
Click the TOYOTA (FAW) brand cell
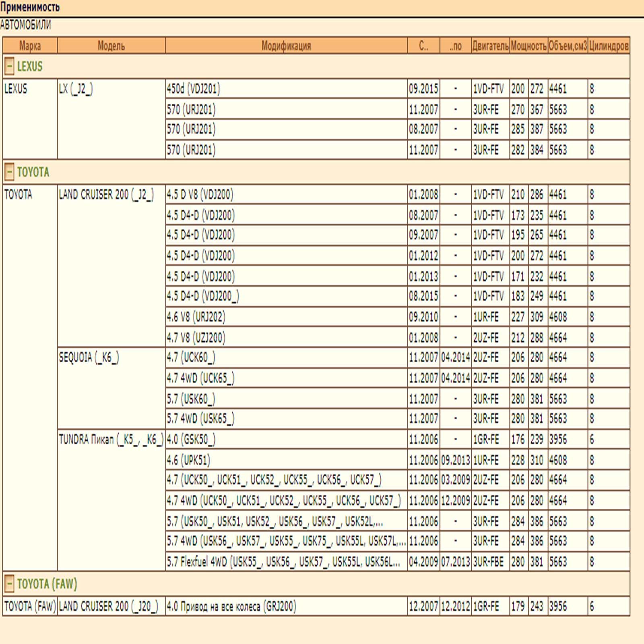click(x=30, y=606)
